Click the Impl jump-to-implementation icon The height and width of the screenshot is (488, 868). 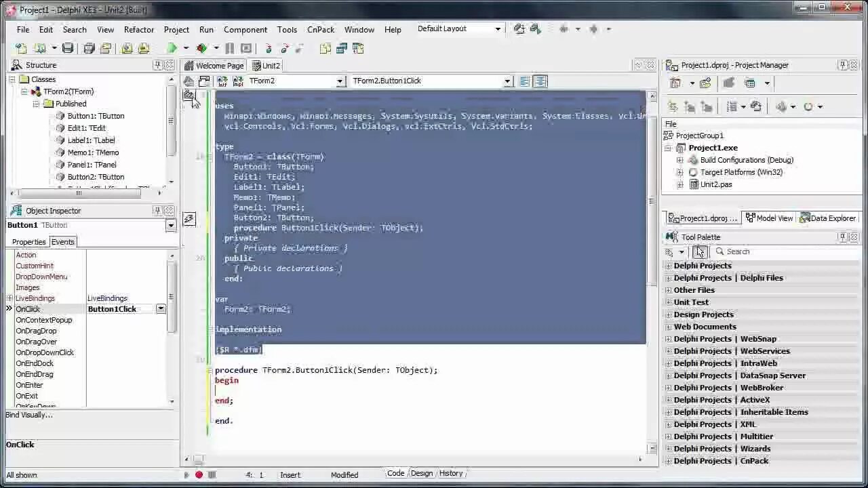coord(238,81)
